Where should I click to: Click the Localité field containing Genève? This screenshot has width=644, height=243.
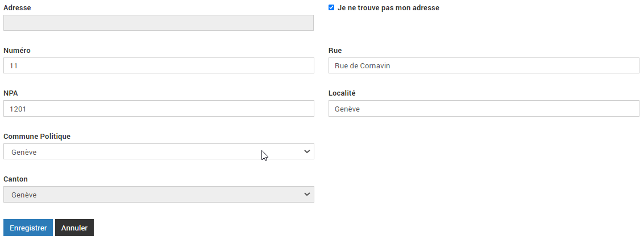484,109
